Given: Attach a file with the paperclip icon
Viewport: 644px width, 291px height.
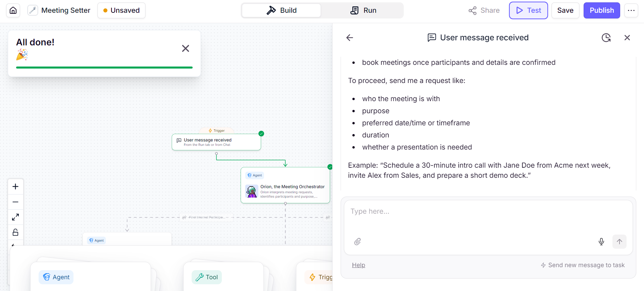Looking at the screenshot, I should [357, 242].
